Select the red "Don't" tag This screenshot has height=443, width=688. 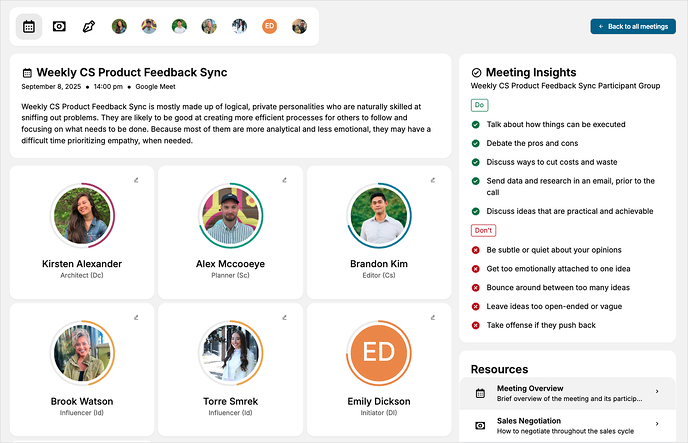(483, 230)
